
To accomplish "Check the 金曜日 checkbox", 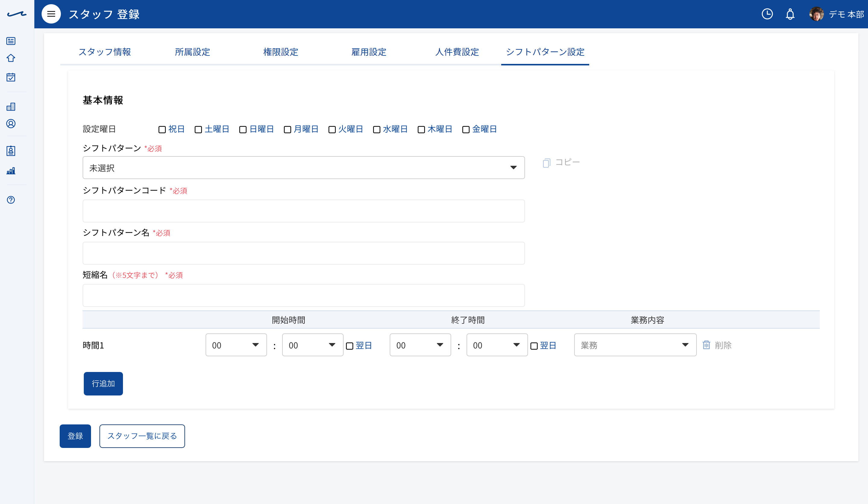I will [466, 130].
